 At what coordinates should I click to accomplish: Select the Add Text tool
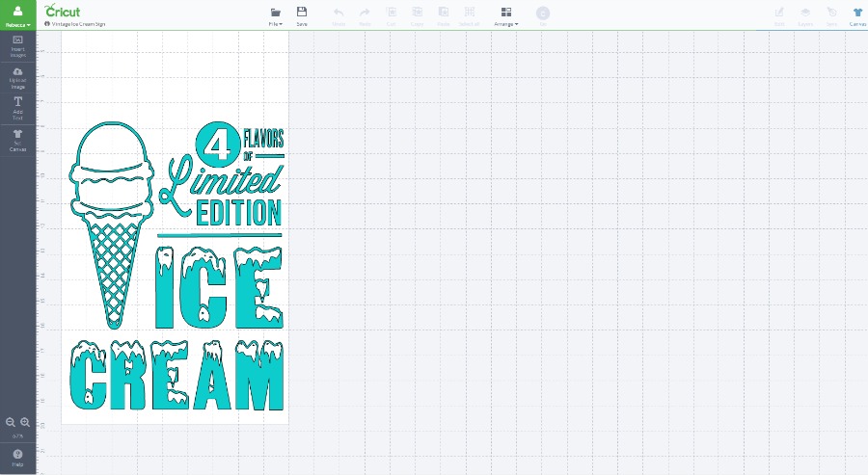[x=17, y=108]
